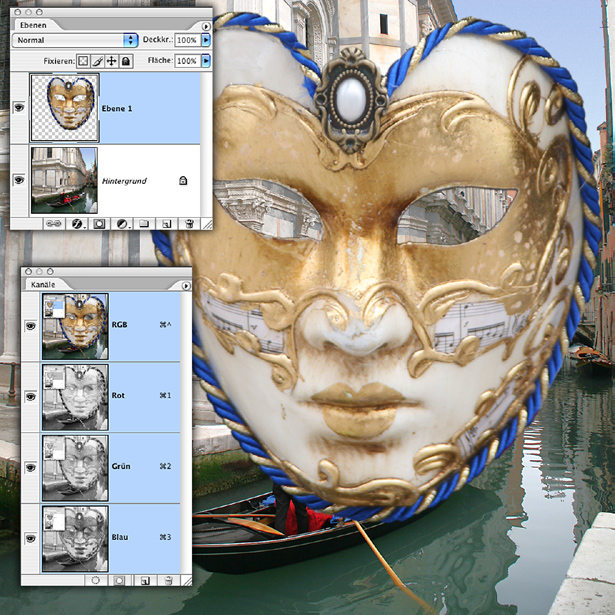Load channel as selection in Kanäle panel
This screenshot has width=615, height=615.
pyautogui.click(x=96, y=579)
